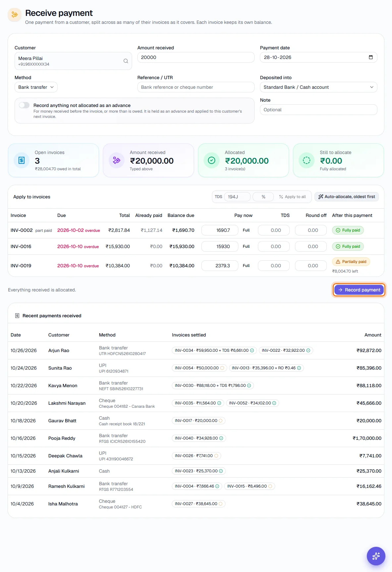Viewport: 392px width, 572px height.
Task: Click the Amount received input field
Action: (x=196, y=57)
